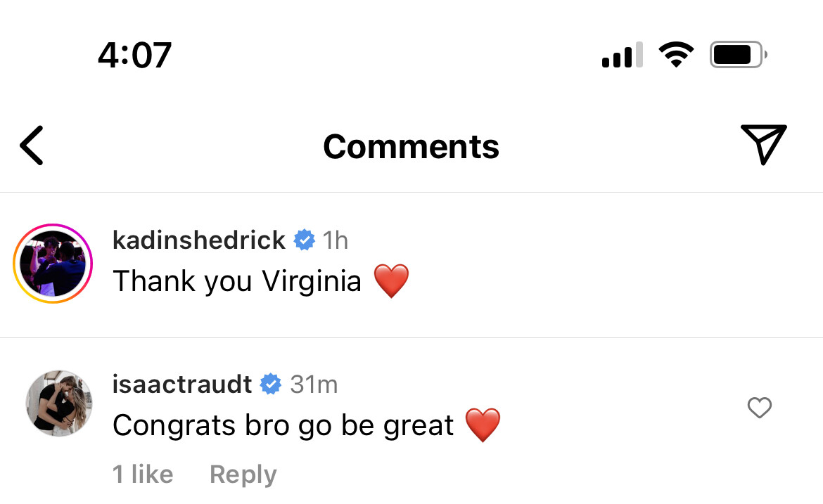Tap the 31m timestamp on isaactraudt's comment
The height and width of the screenshot is (504, 823).
pos(314,385)
